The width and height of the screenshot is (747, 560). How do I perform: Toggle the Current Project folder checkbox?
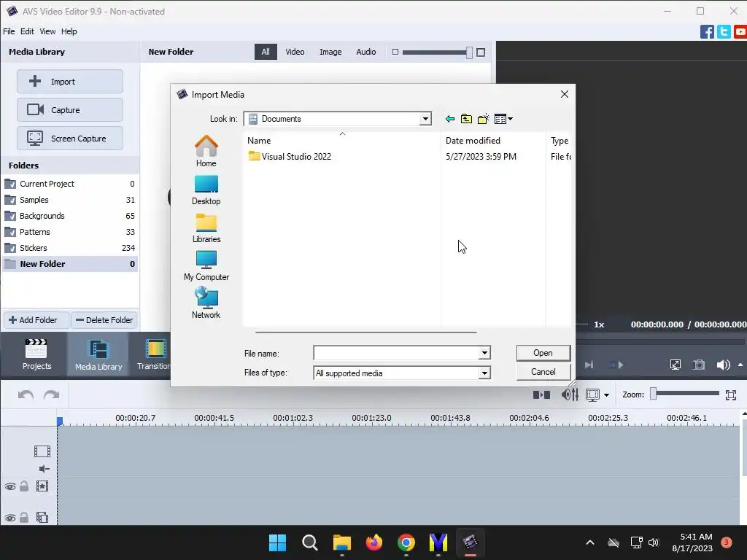(10, 184)
